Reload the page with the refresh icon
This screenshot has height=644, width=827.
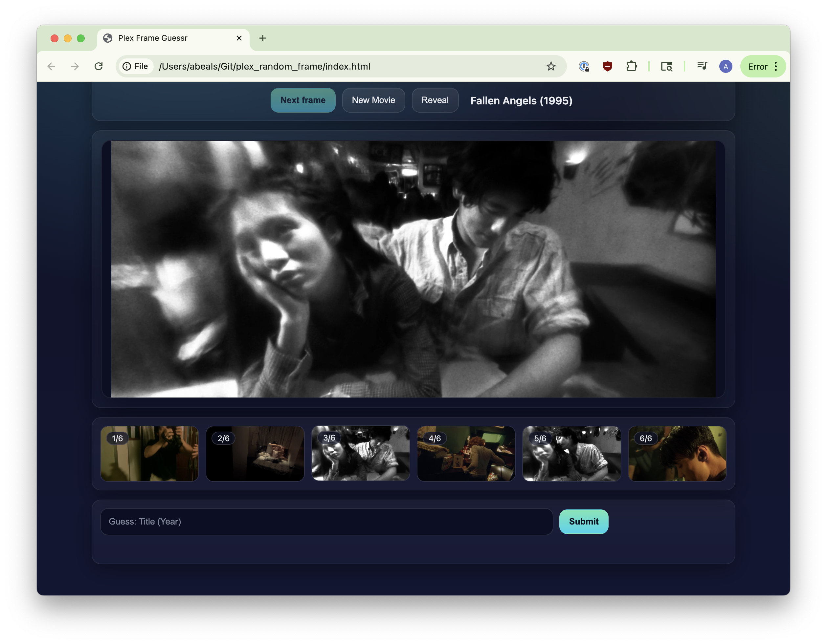tap(99, 67)
